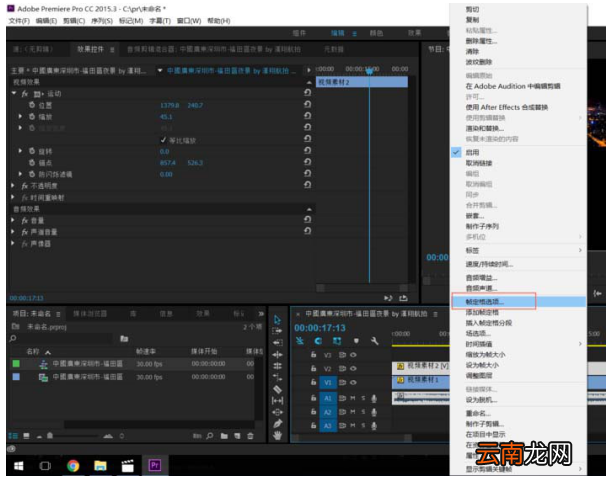
Task: Select the Hand tool
Action: pos(277,435)
